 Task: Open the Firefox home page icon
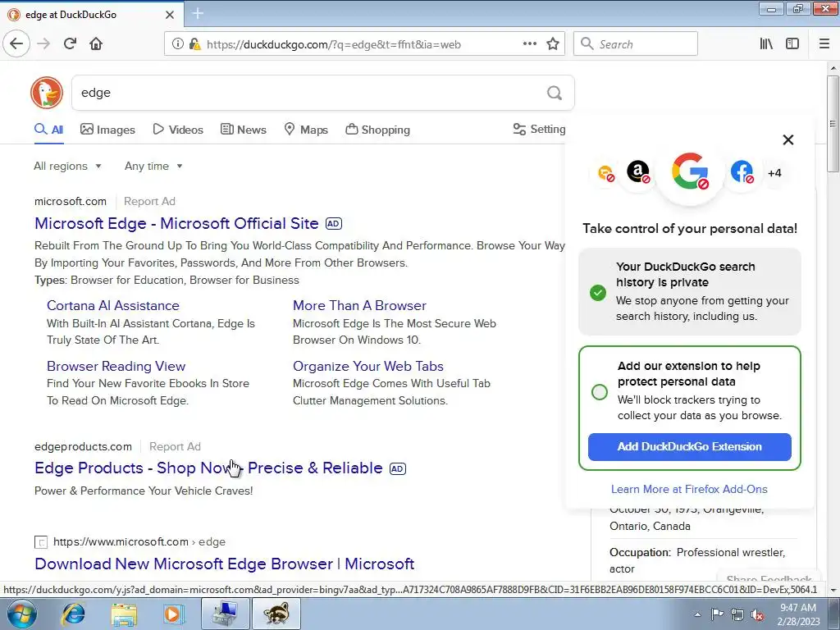pyautogui.click(x=96, y=44)
